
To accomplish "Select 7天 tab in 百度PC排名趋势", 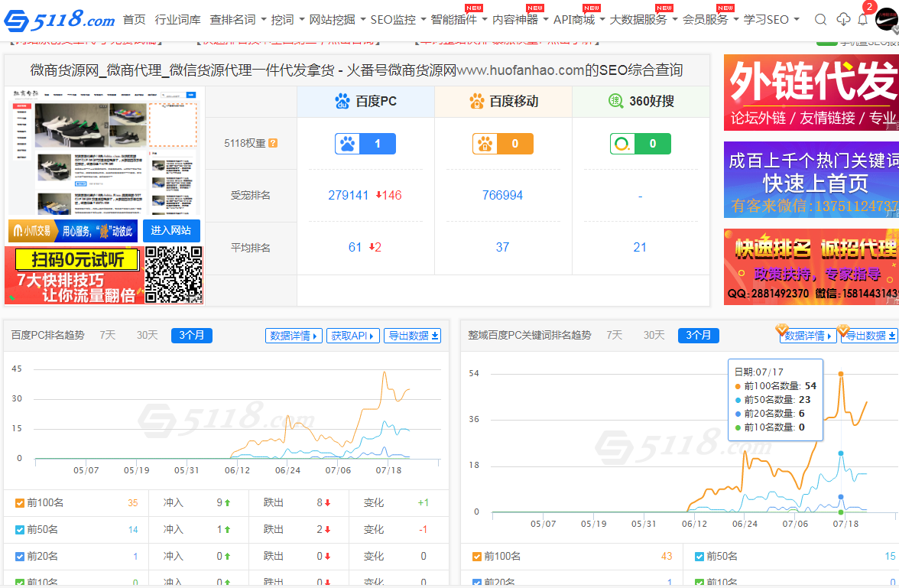I will pyautogui.click(x=108, y=335).
